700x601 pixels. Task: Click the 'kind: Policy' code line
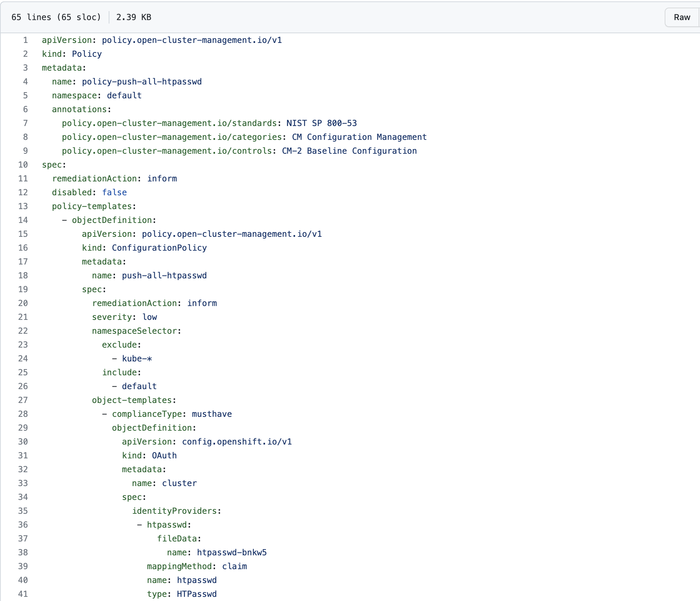[72, 54]
